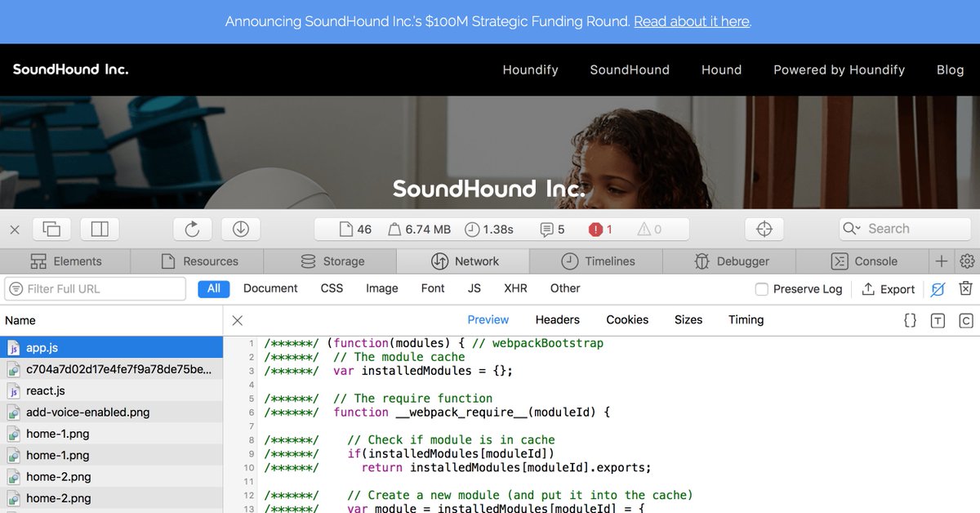
Task: Open the Elements tab
Action: pyautogui.click(x=66, y=261)
